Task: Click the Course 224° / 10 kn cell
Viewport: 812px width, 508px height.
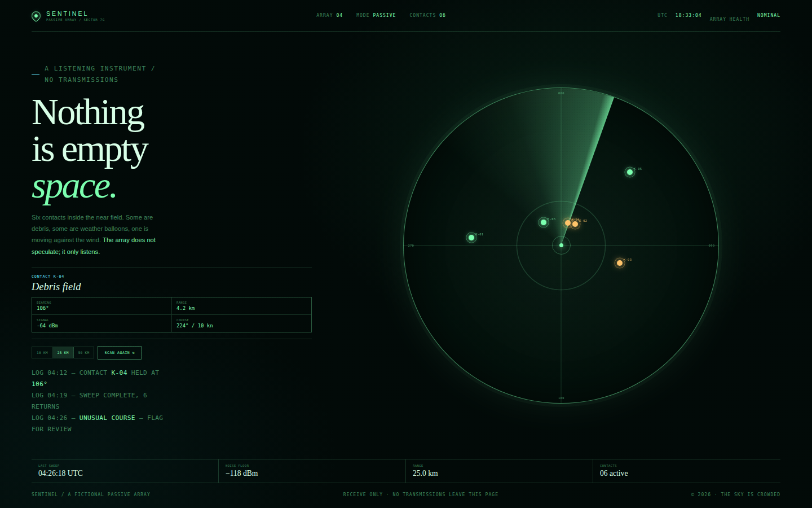Action: (x=241, y=323)
